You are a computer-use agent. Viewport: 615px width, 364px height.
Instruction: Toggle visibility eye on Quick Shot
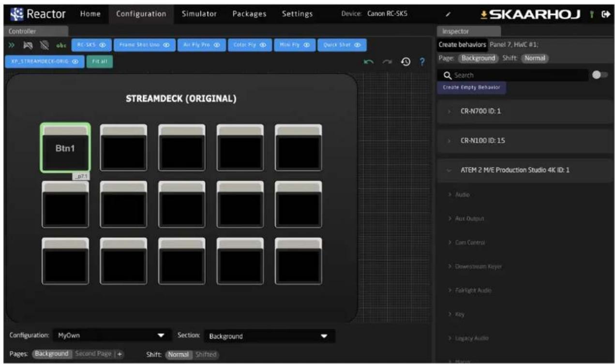click(358, 45)
